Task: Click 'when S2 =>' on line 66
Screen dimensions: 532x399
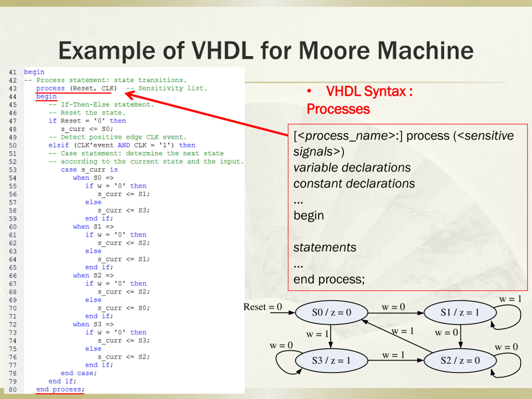Action: point(93,275)
